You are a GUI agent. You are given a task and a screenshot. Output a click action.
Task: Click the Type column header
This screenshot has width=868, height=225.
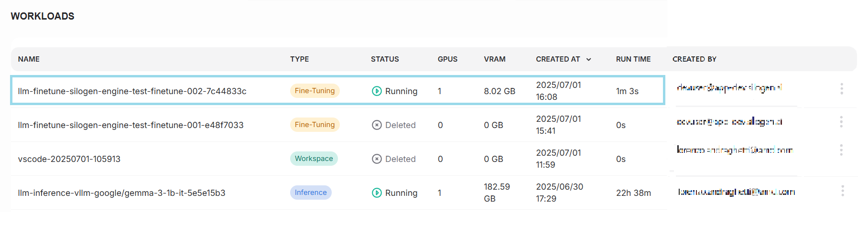299,59
